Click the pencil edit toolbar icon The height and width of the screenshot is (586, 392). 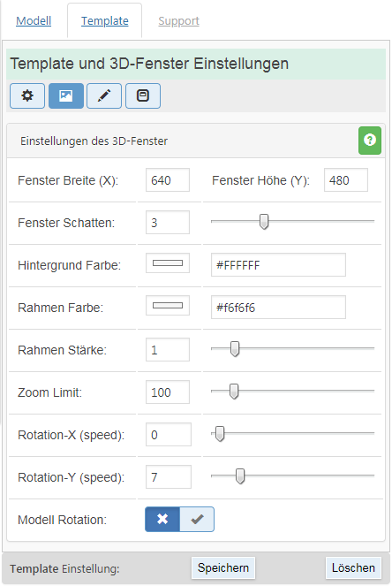pos(104,96)
